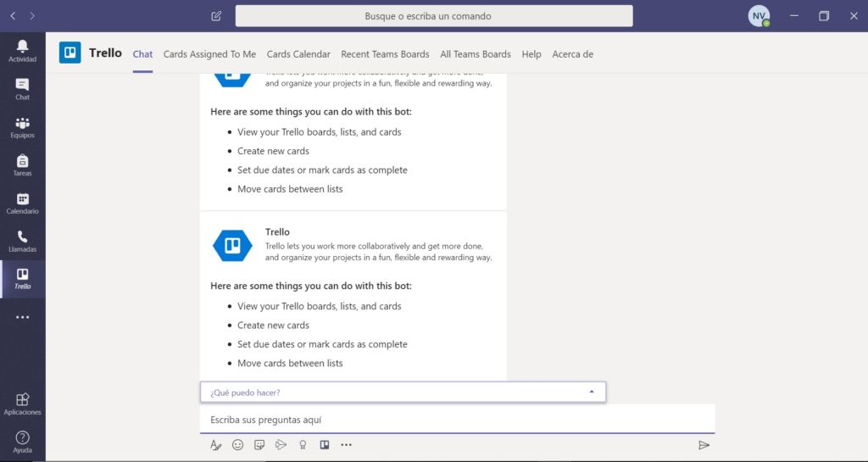Click the new chat compose icon

(x=216, y=16)
